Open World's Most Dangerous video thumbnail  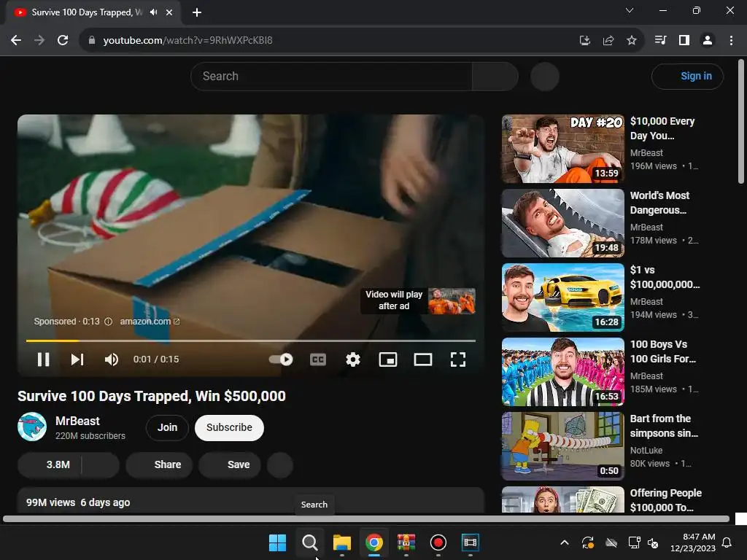pos(562,223)
